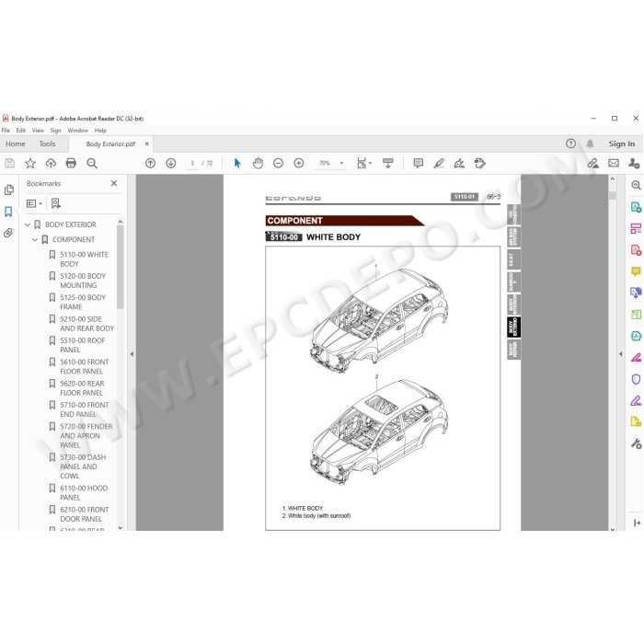Open bookmark 5720-00 FENDER AND APRON PANEL
The width and height of the screenshot is (644, 644).
[86, 436]
